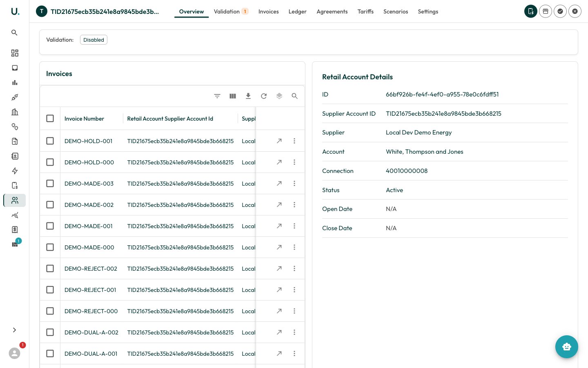Click the X circle icon in header
This screenshot has width=588, height=368.
click(575, 11)
